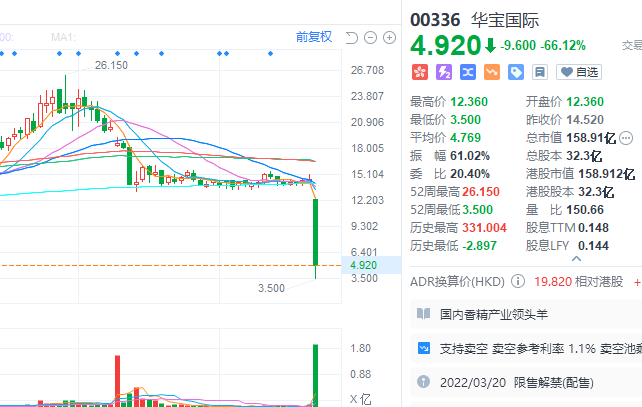Viewport: 642px width, 407px height.
Task: Click the blue price tag icon
Action: (515, 72)
